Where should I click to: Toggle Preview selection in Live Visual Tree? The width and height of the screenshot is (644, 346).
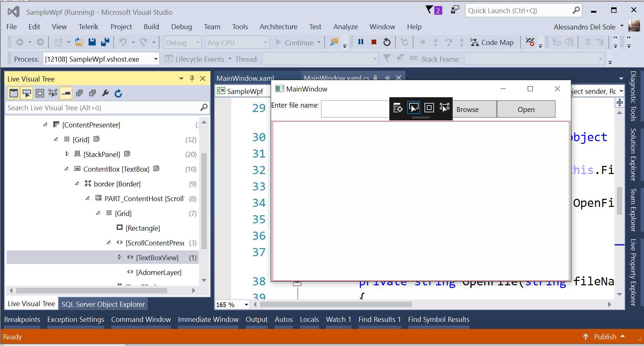(66, 93)
